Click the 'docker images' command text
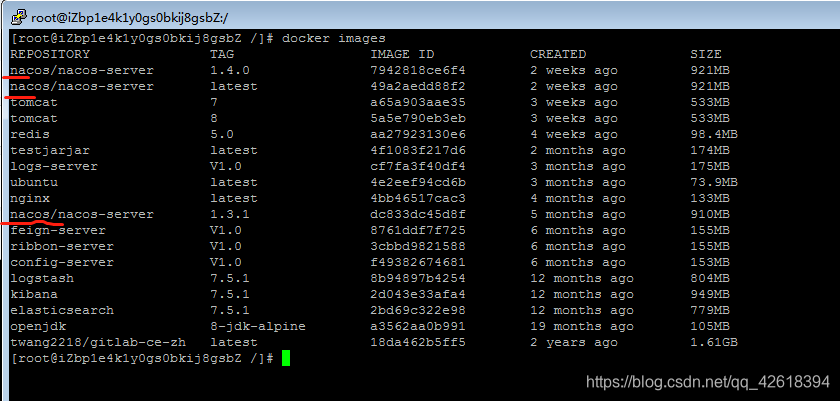 click(x=333, y=39)
